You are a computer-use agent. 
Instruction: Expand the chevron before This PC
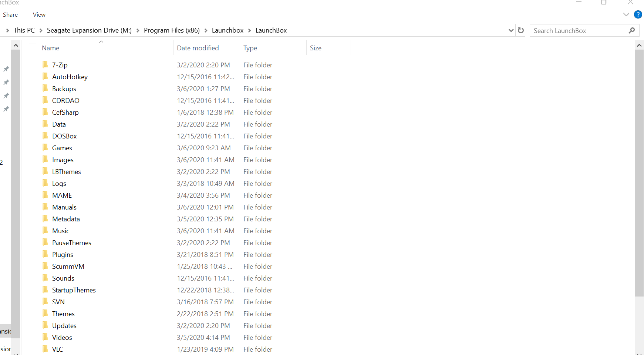click(7, 30)
